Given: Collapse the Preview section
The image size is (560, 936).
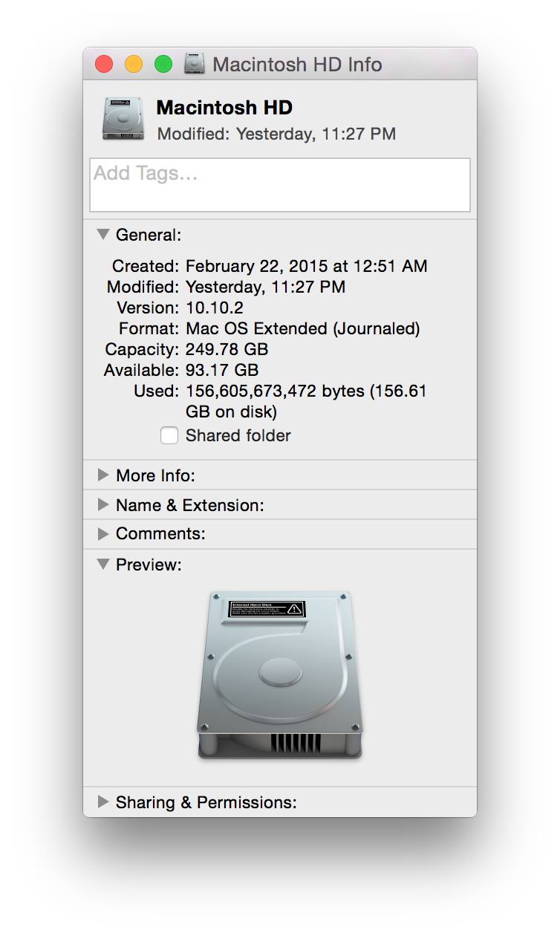Looking at the screenshot, I should [x=103, y=565].
